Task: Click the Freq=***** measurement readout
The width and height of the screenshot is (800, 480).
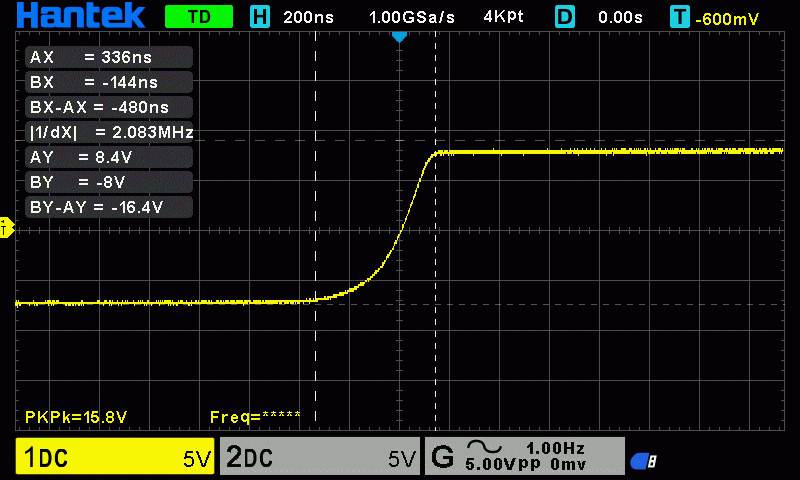Action: tap(255, 417)
